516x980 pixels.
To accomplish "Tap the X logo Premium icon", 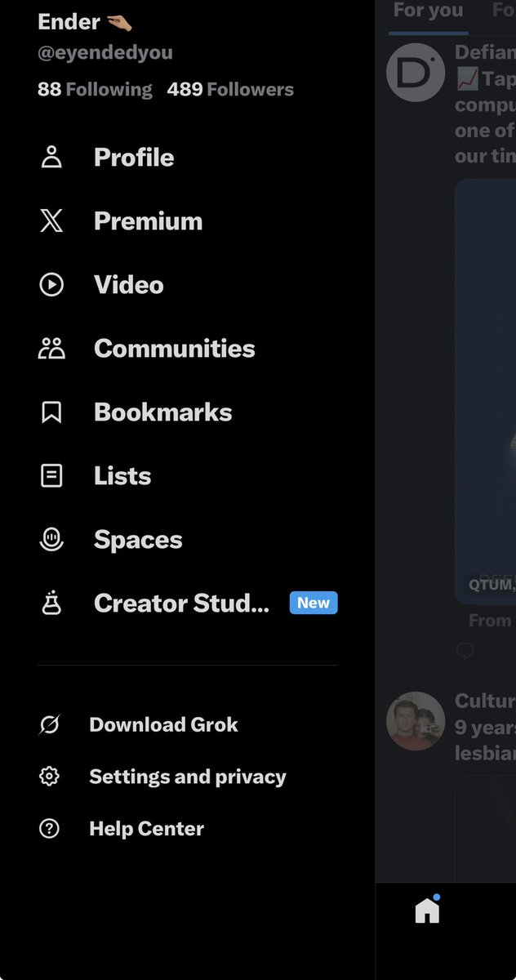I will pyautogui.click(x=51, y=220).
